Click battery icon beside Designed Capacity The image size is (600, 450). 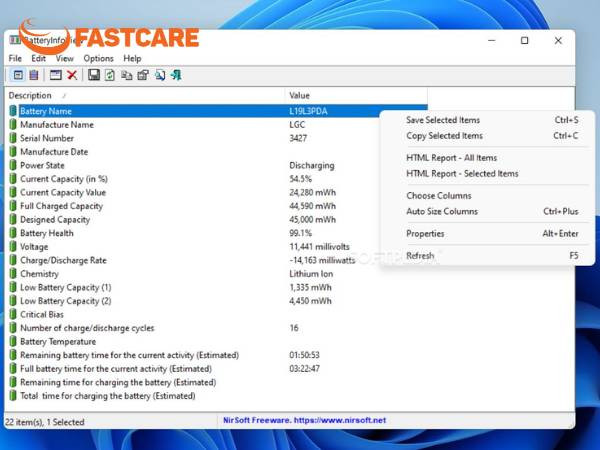coord(13,219)
